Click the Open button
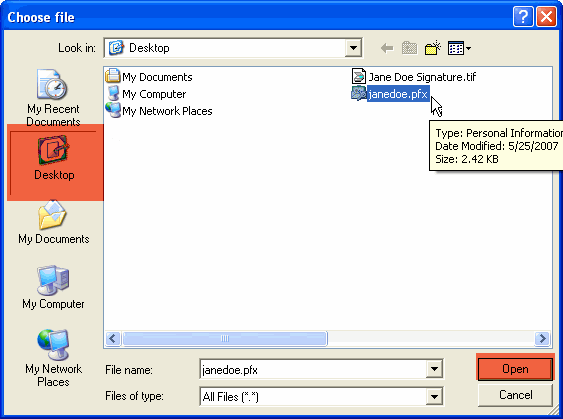 tap(515, 369)
